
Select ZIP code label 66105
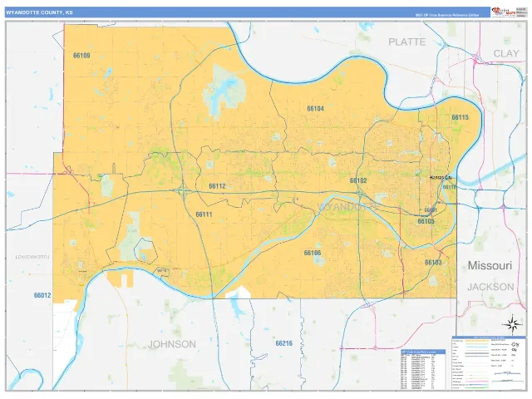pos(426,221)
